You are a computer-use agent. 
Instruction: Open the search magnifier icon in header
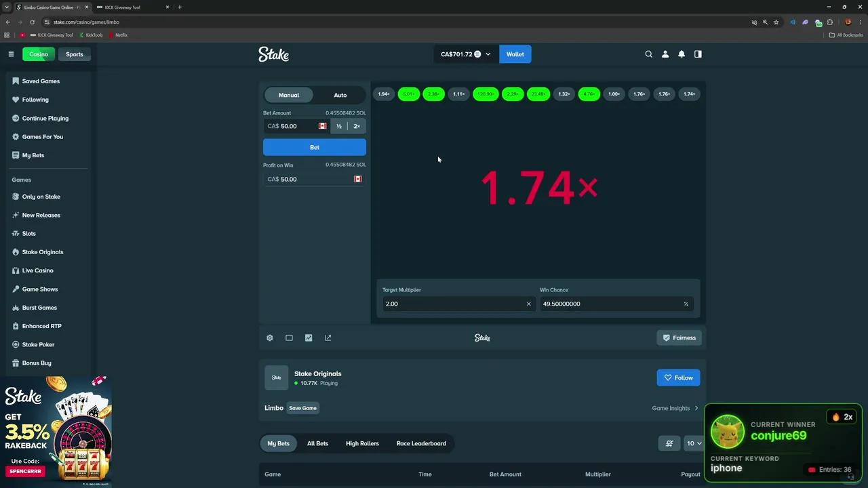click(648, 54)
